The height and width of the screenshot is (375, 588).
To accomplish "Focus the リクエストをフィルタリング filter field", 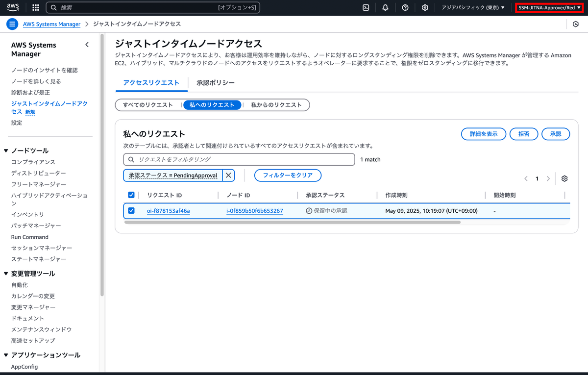I will tap(239, 159).
